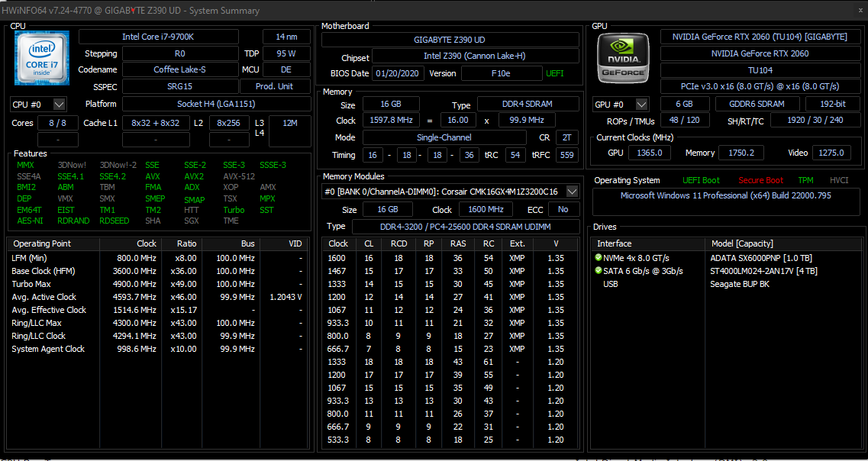Viewport: 868px width, 461px height.
Task: Click the Turbo feature label
Action: [x=234, y=210]
